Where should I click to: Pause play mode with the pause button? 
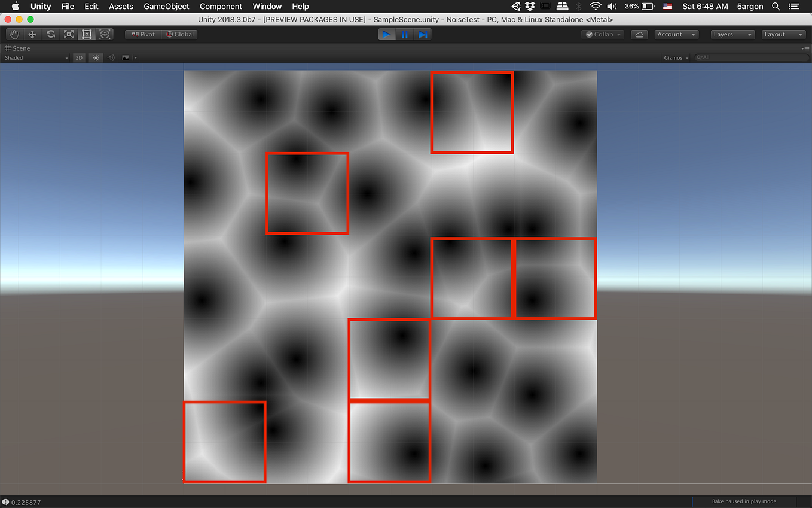[405, 34]
